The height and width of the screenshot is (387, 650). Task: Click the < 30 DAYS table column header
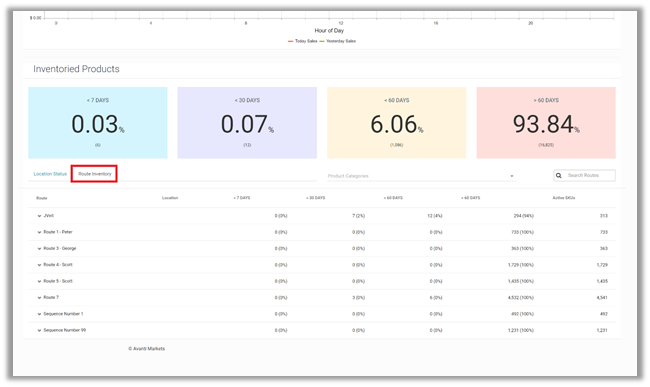[x=315, y=198]
